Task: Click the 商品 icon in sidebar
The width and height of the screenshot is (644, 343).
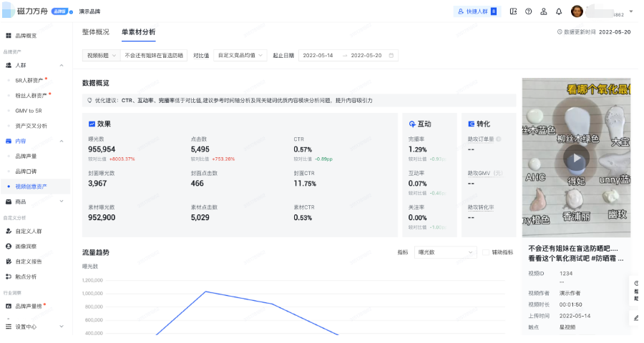Action: [8, 202]
